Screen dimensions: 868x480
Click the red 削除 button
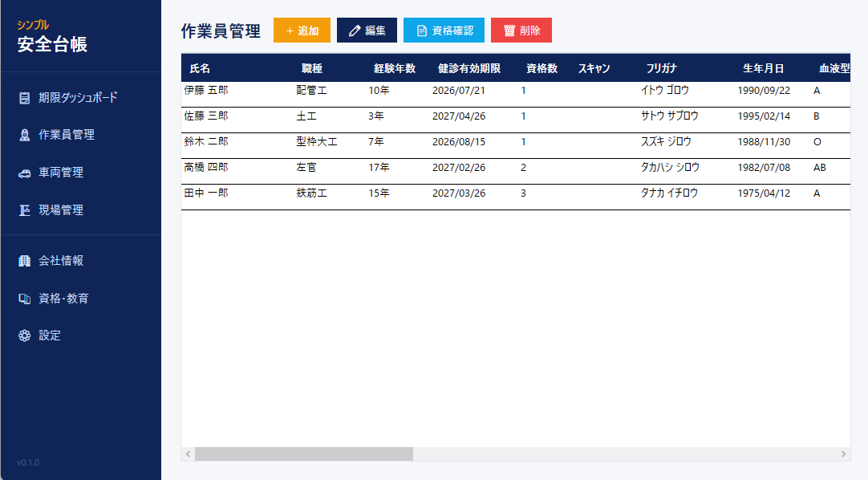coord(521,31)
